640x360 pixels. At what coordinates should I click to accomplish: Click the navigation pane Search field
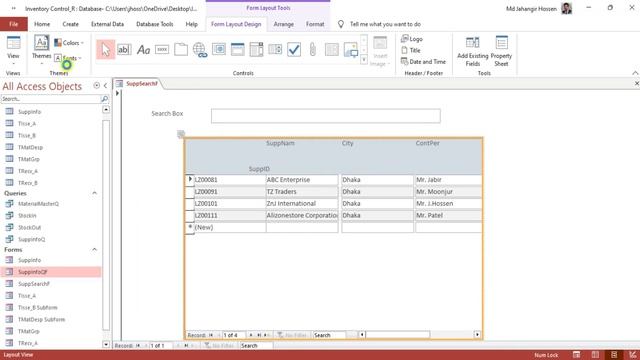[51, 99]
